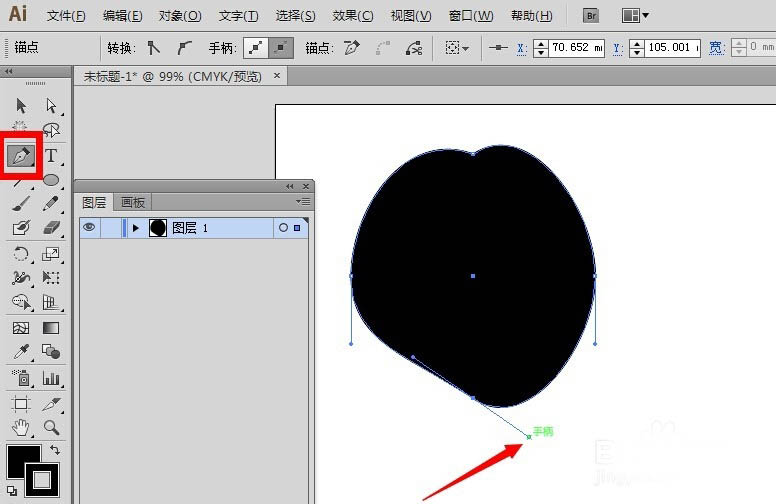Select the Blend tool

pos(51,352)
